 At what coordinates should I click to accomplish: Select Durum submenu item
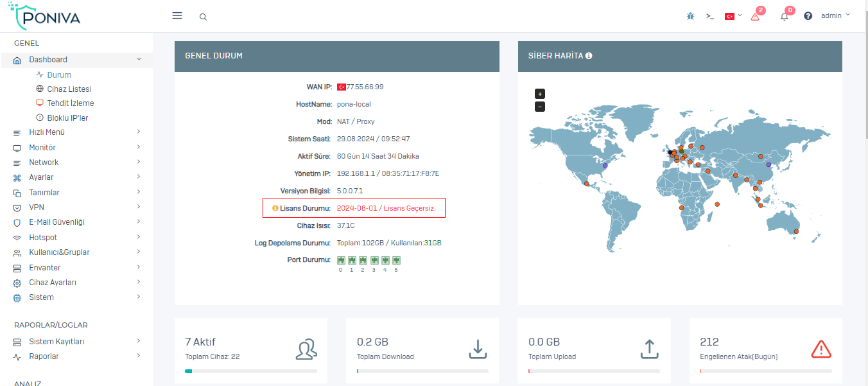coord(59,75)
